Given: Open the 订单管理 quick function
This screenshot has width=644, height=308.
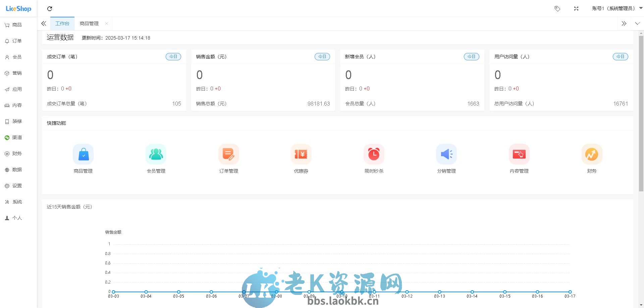Looking at the screenshot, I should 228,154.
